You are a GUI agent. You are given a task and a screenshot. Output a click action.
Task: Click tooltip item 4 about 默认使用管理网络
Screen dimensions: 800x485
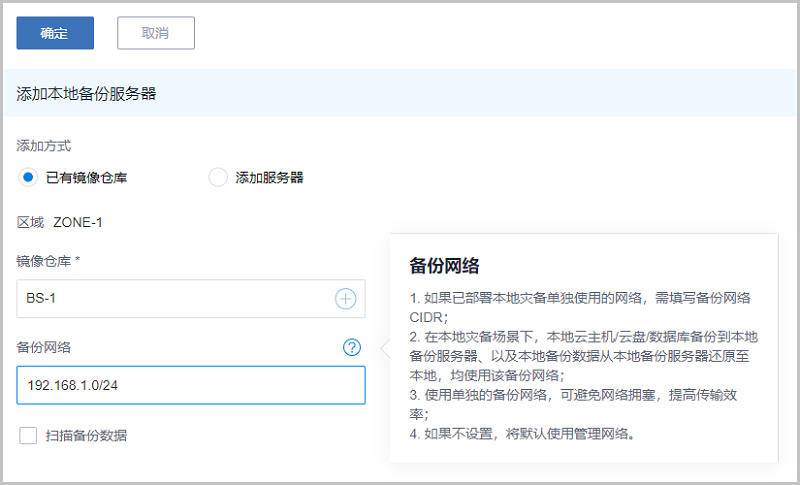(x=522, y=433)
